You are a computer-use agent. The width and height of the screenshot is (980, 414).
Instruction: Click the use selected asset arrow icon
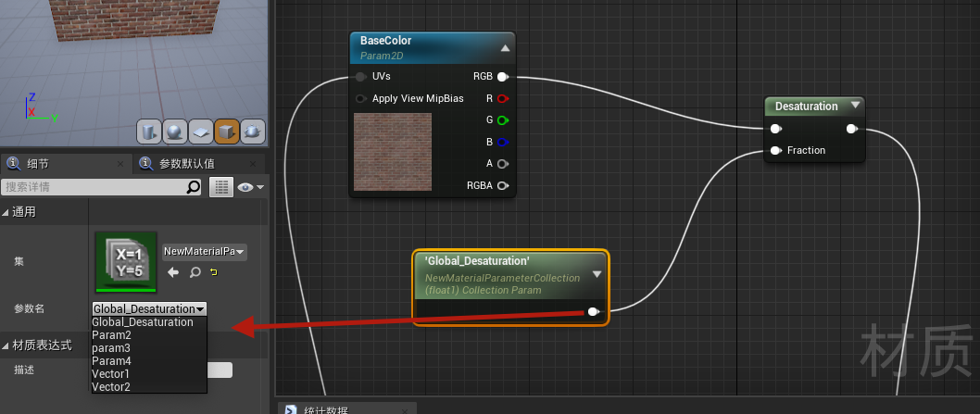[x=173, y=272]
